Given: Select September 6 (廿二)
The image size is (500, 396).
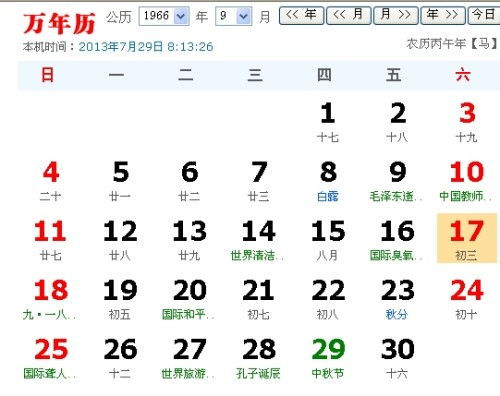Looking at the screenshot, I should pos(189,181).
